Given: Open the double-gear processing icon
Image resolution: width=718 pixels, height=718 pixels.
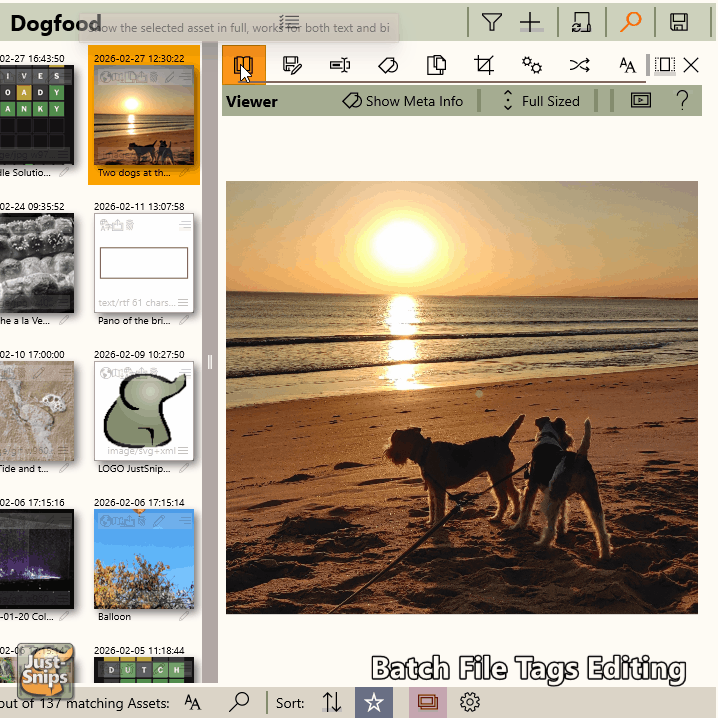Looking at the screenshot, I should [x=532, y=66].
